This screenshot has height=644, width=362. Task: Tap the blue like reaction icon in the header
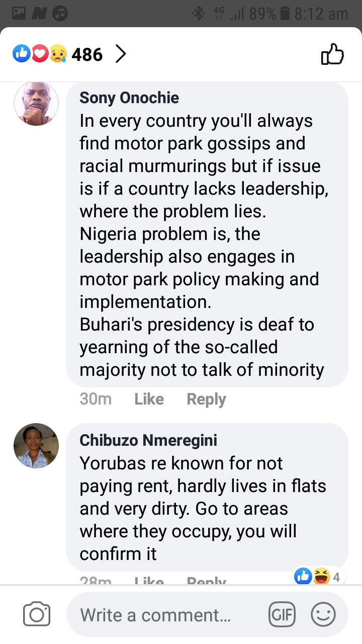pyautogui.click(x=21, y=54)
